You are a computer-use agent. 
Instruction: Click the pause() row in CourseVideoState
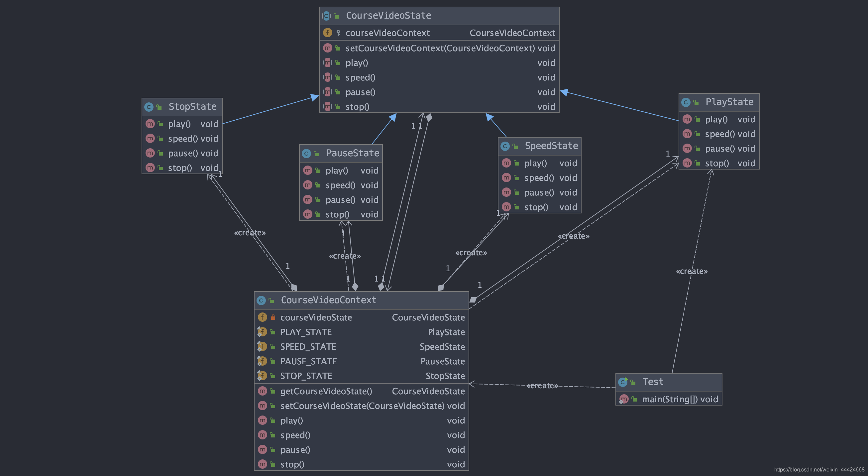point(439,92)
